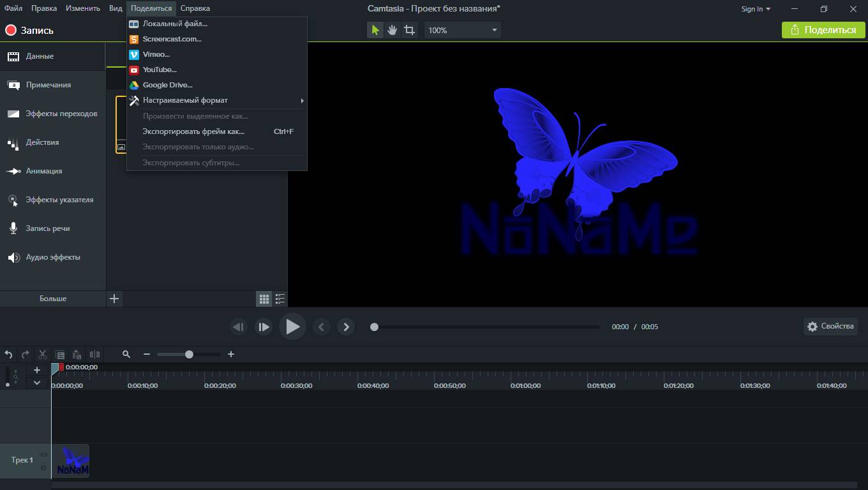Click the timeline zoom-out minus button

coord(147,354)
